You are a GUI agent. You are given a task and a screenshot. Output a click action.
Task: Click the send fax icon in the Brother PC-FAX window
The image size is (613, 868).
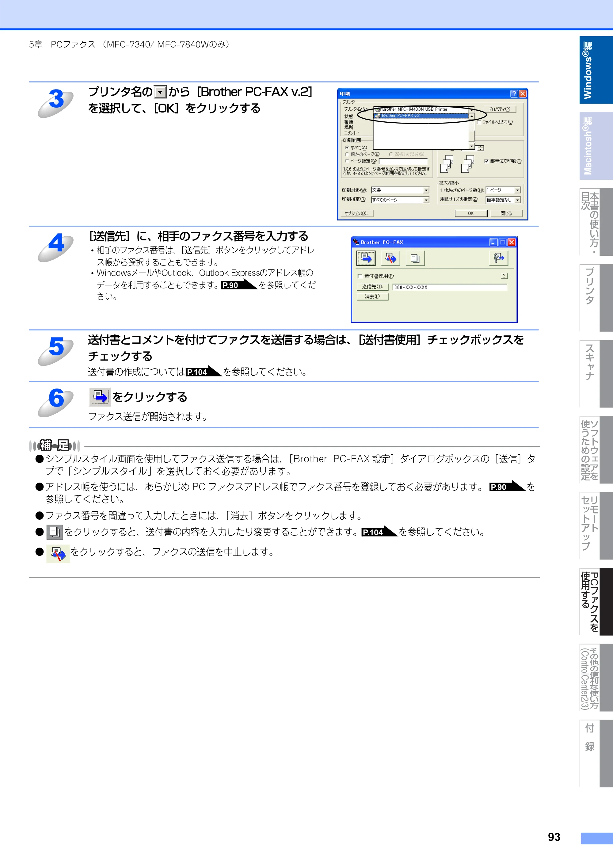365,258
